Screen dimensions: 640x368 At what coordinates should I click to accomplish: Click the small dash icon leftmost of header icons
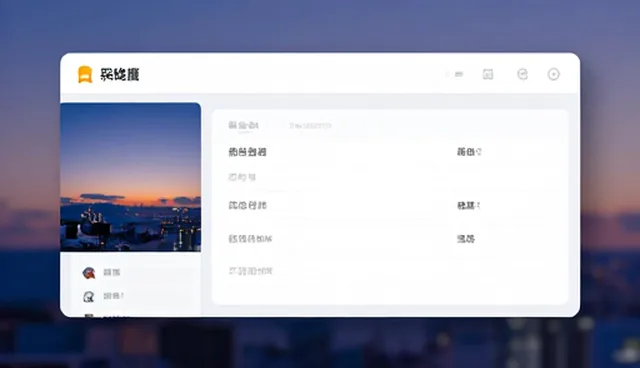(459, 74)
